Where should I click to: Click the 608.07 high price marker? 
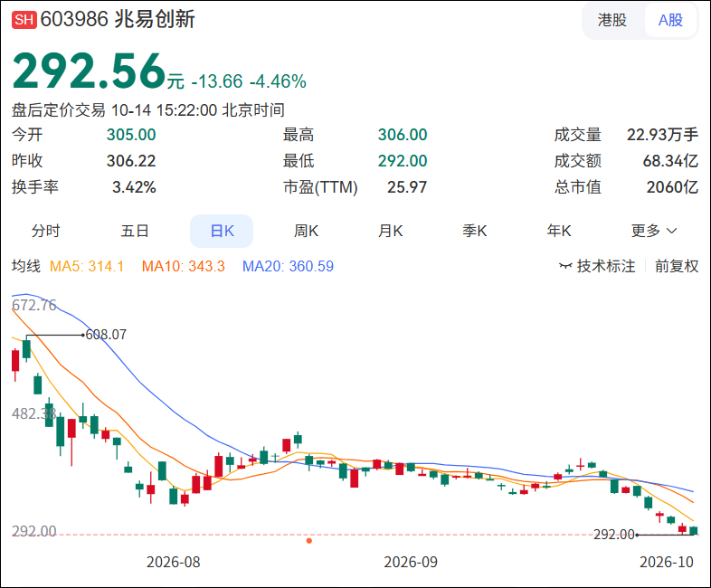click(x=106, y=335)
